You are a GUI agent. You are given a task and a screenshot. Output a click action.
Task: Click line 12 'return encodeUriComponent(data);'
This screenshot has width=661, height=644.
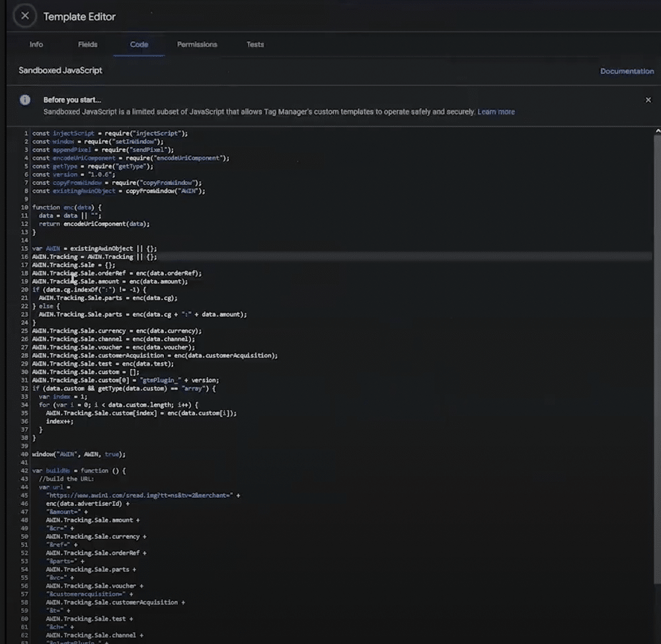[x=94, y=224]
